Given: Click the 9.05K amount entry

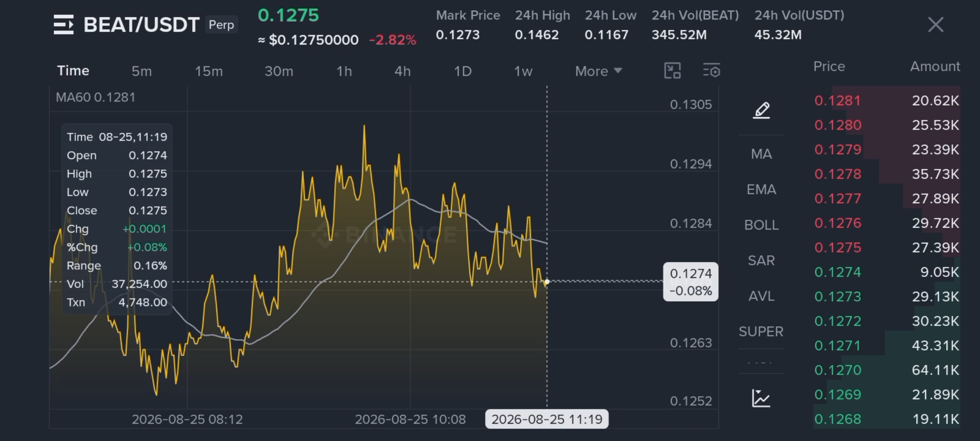Looking at the screenshot, I should click(940, 272).
